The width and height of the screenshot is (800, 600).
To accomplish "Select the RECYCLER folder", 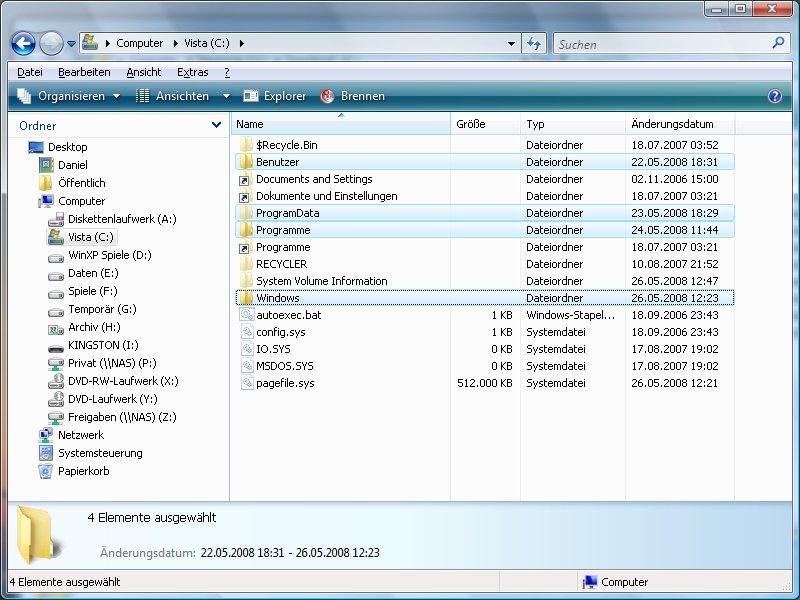I will (485, 264).
